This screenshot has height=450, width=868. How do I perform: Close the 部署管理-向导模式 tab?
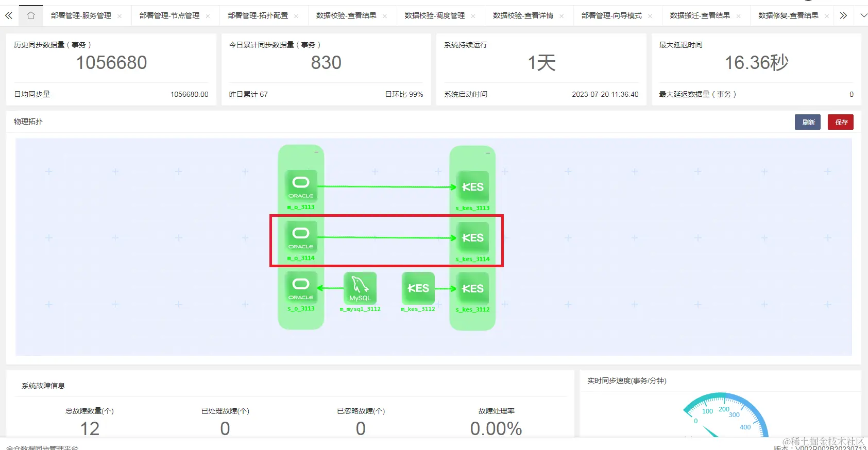tap(650, 16)
